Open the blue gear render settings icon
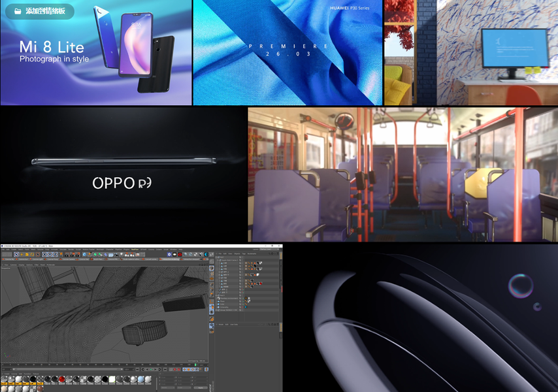Image resolution: width=558 pixels, height=392 pixels. 169,254
